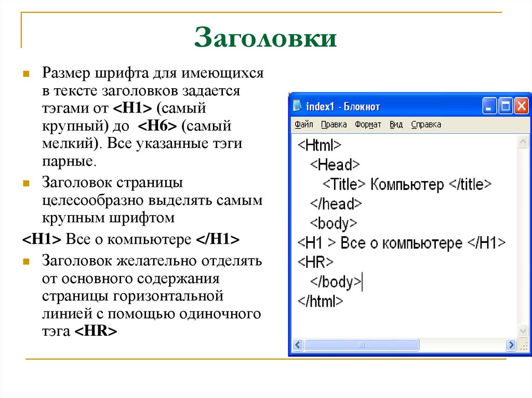This screenshot has width=532, height=398.
Task: Click the </body> closing tag line
Action: 336,282
